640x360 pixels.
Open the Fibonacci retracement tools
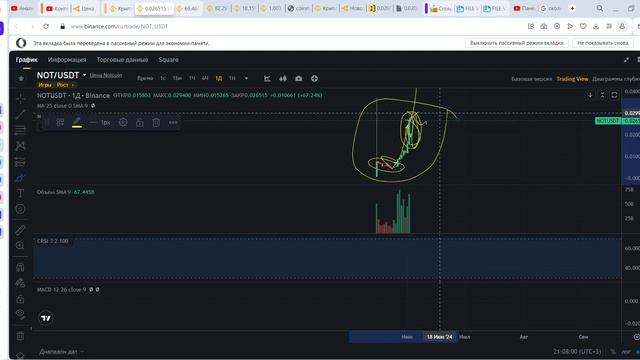[x=20, y=130]
